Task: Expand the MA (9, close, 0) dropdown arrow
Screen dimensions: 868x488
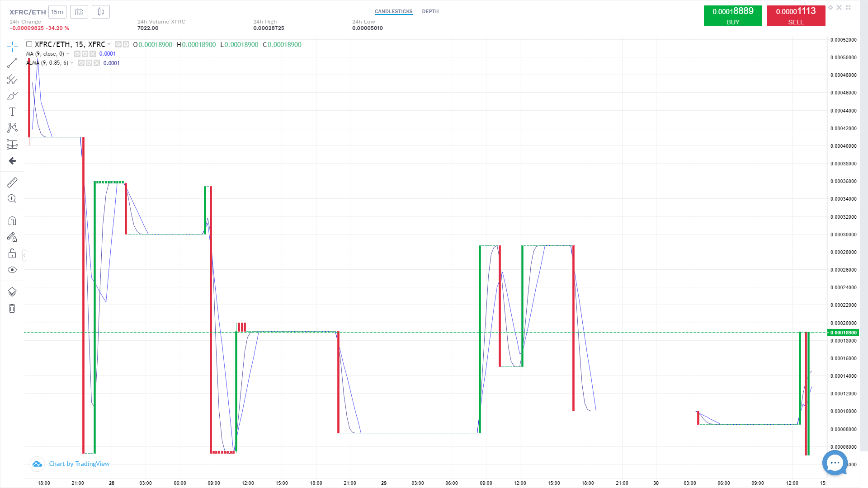Action: [68, 54]
